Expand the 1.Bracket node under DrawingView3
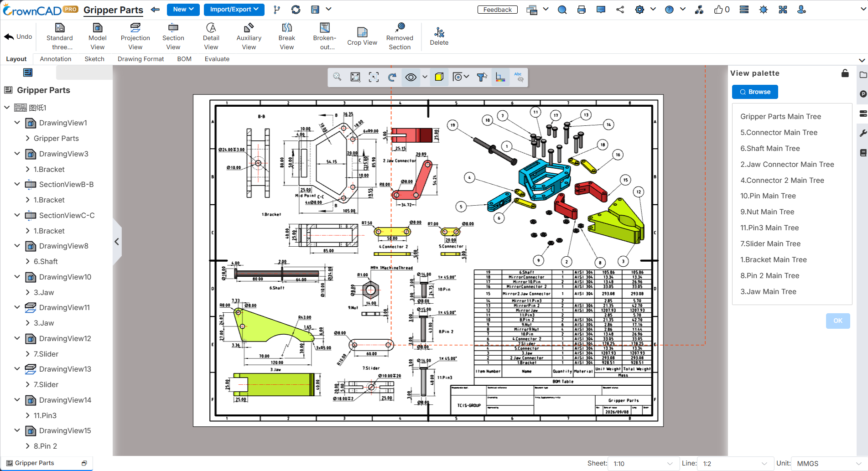Screen dimensions: 868x471 click(x=28, y=169)
